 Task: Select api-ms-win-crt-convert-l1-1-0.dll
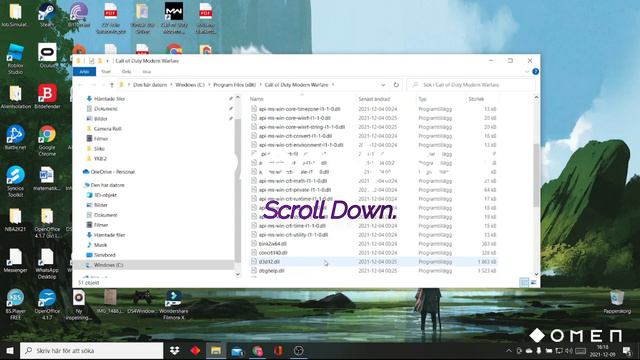click(x=296, y=136)
